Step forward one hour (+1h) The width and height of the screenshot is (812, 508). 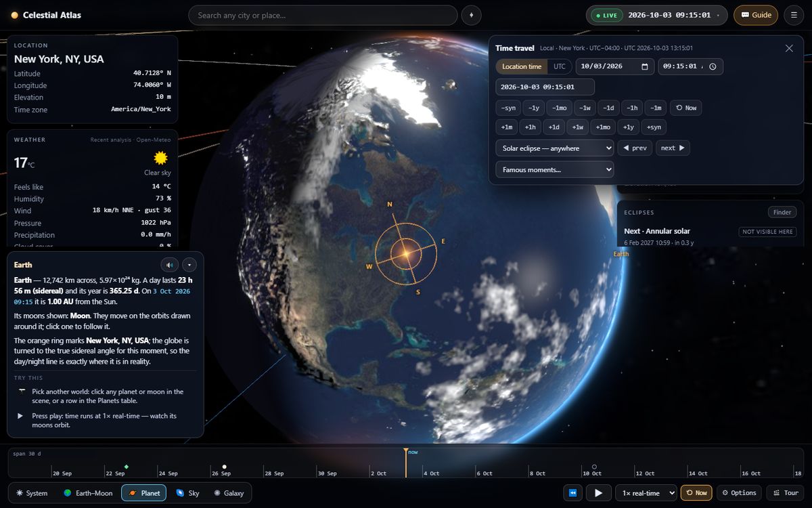[530, 127]
